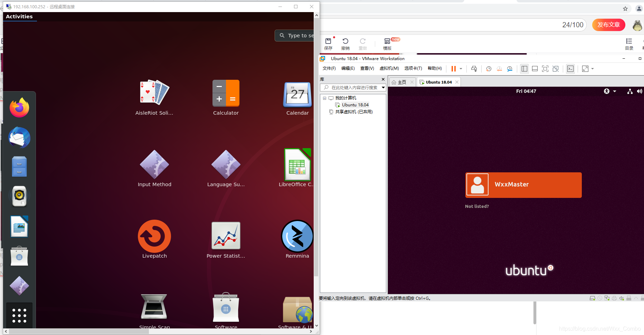
Task: Take a VM snapshot
Action: [489, 69]
